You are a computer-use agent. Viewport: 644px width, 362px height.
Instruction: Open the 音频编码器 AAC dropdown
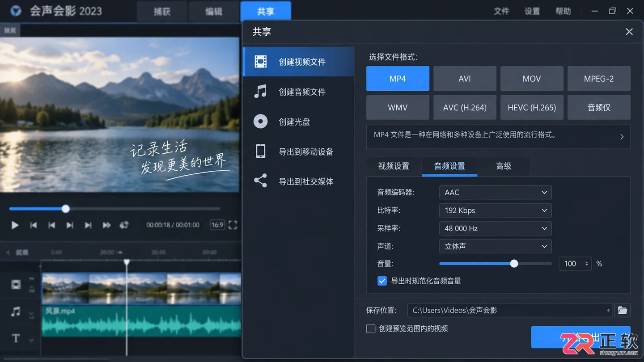click(496, 192)
